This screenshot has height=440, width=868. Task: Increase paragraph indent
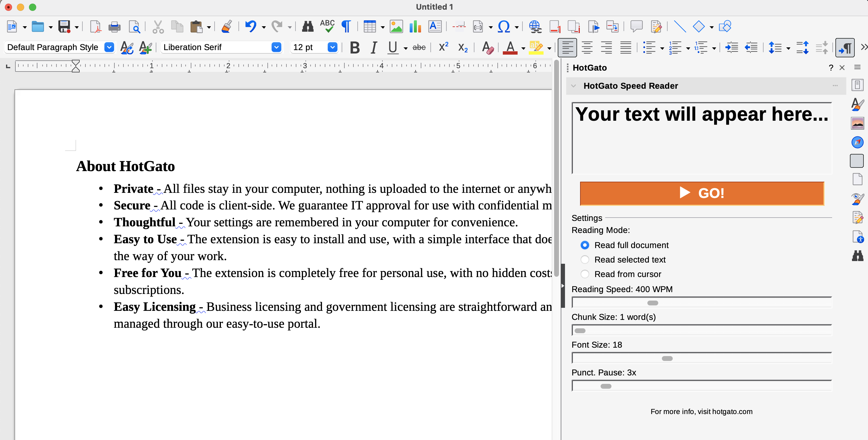732,47
